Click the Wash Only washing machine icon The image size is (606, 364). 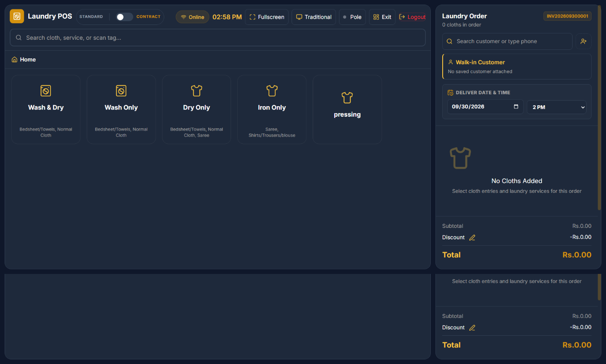(121, 90)
